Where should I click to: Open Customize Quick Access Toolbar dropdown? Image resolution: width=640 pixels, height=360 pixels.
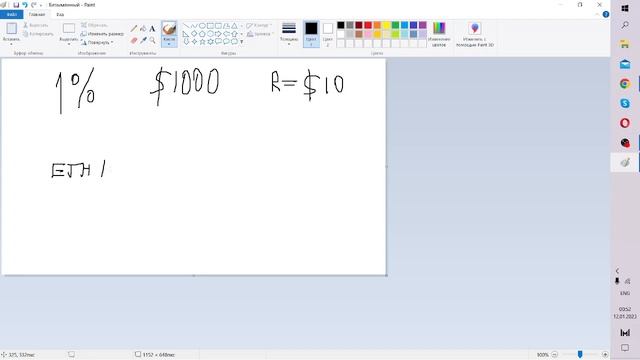pos(41,5)
